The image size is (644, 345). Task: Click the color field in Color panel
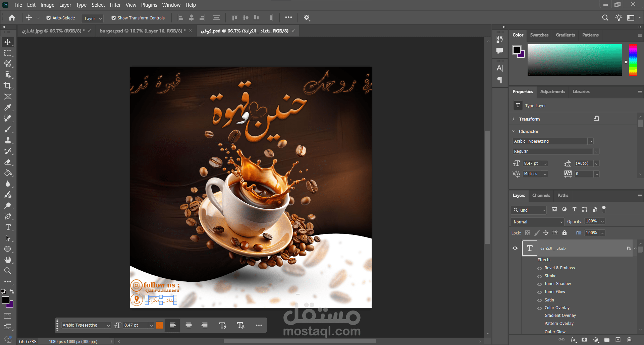pos(574,60)
